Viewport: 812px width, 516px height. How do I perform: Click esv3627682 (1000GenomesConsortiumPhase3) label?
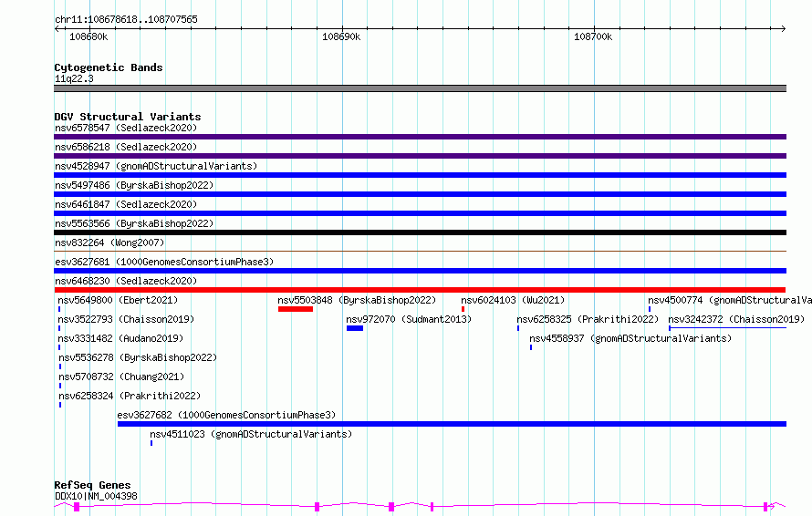coord(226,415)
